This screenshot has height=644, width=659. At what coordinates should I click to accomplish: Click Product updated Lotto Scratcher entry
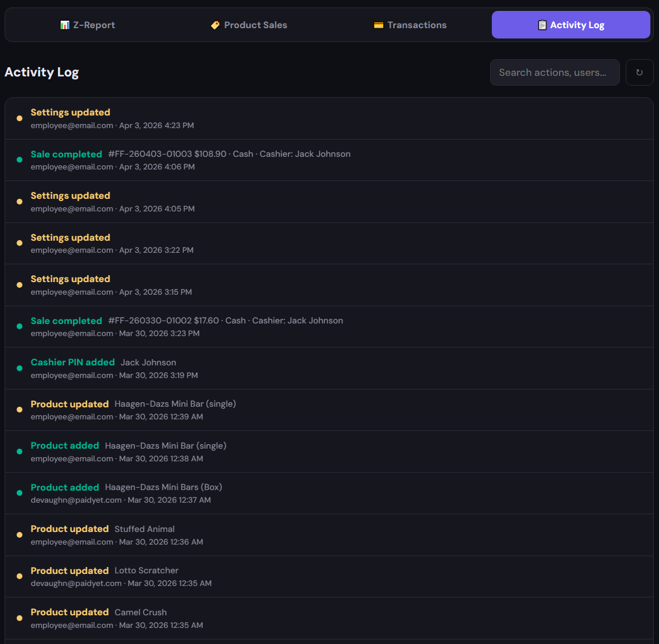[x=329, y=576]
